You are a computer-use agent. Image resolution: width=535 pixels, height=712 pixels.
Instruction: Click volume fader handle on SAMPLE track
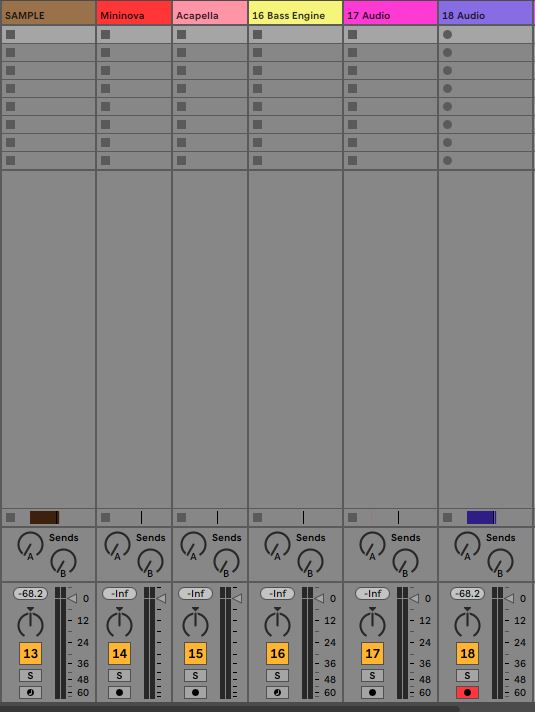[72, 598]
